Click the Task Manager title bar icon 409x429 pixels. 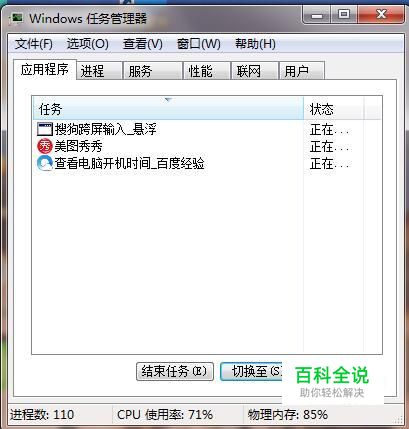point(16,18)
